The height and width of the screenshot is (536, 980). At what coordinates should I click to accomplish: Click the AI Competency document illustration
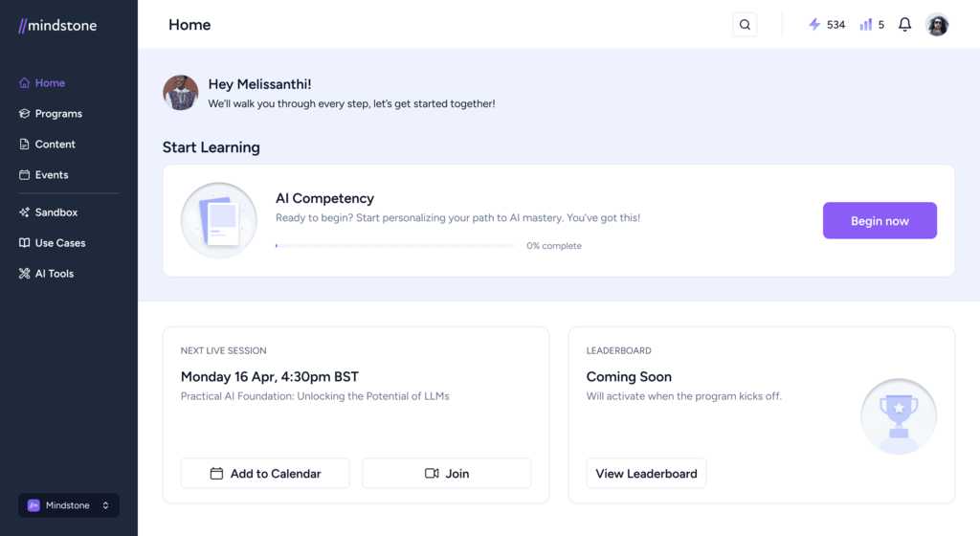point(219,220)
